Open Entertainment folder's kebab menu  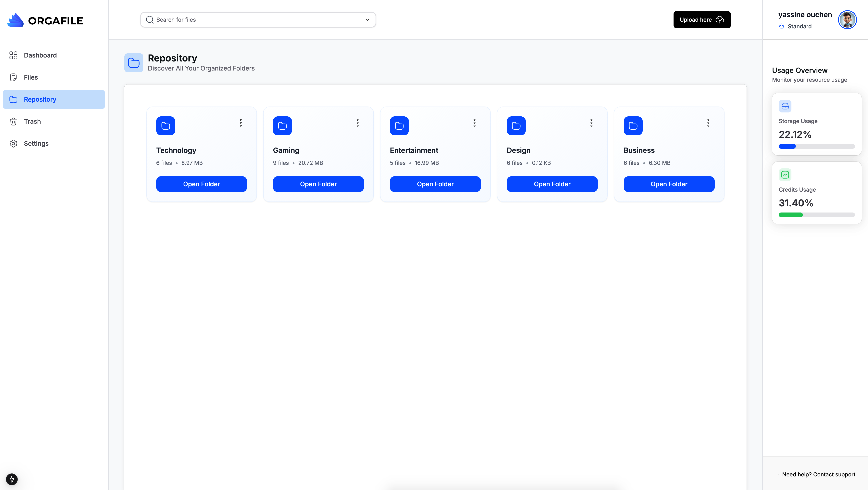[474, 123]
